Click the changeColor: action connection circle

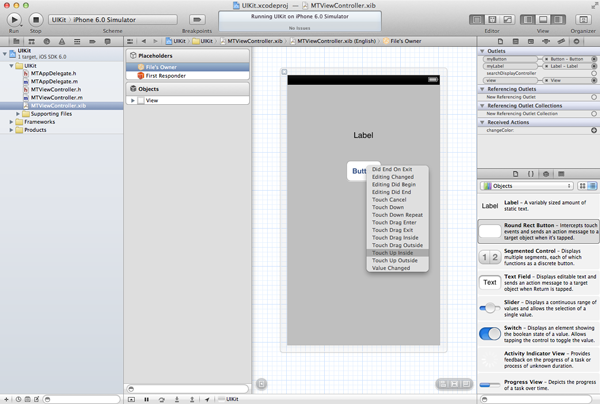(x=594, y=130)
